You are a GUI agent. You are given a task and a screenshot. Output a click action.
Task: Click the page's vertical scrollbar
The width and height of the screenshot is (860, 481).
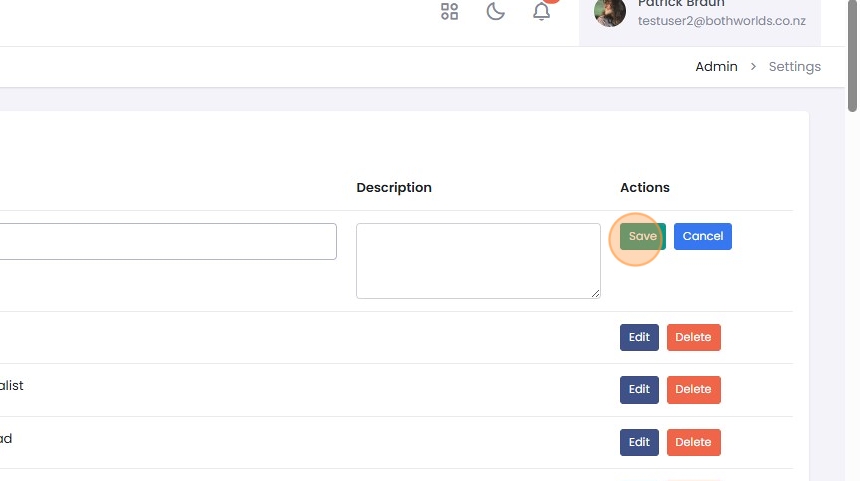(852, 60)
